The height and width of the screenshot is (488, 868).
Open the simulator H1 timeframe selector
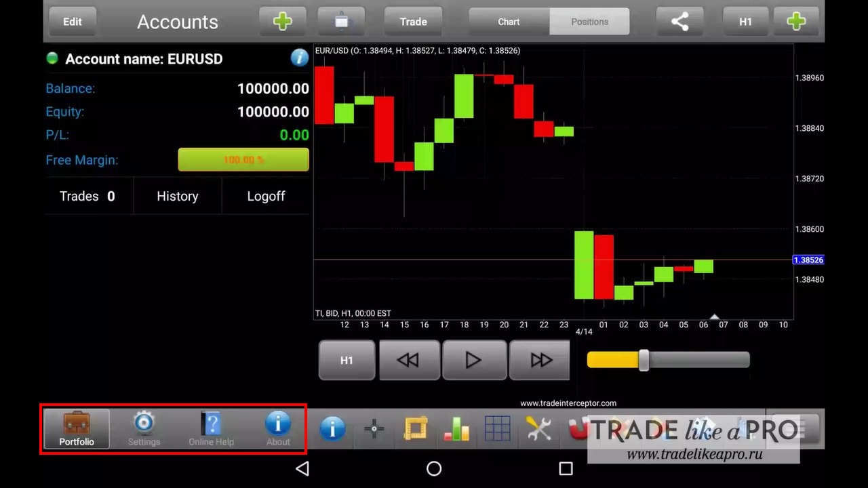pyautogui.click(x=347, y=360)
